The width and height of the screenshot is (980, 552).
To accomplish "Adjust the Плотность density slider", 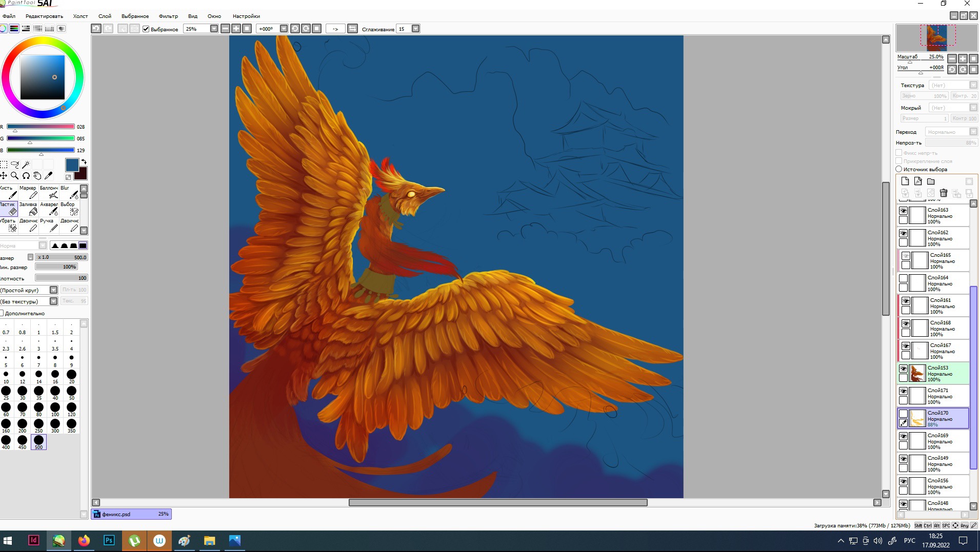I will coord(61,278).
